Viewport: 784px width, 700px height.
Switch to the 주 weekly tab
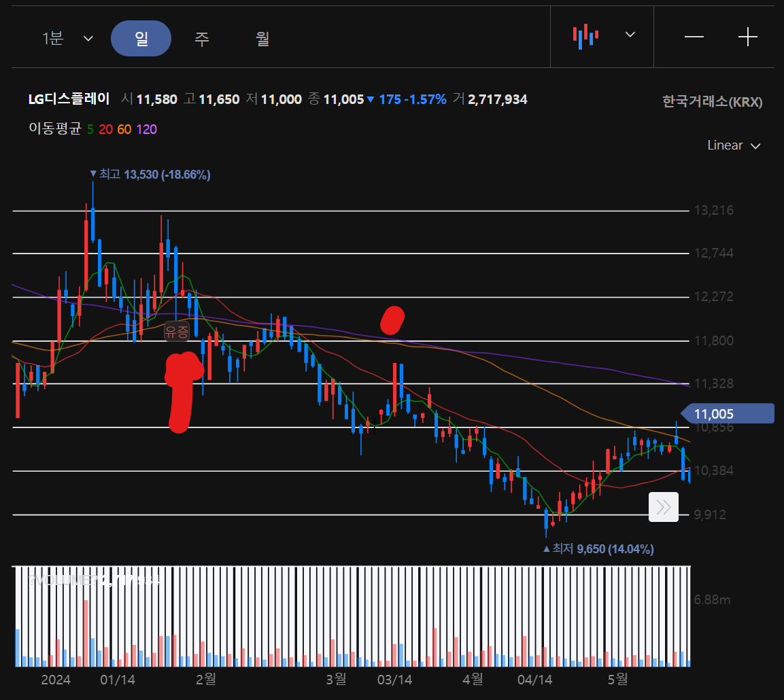[x=201, y=38]
